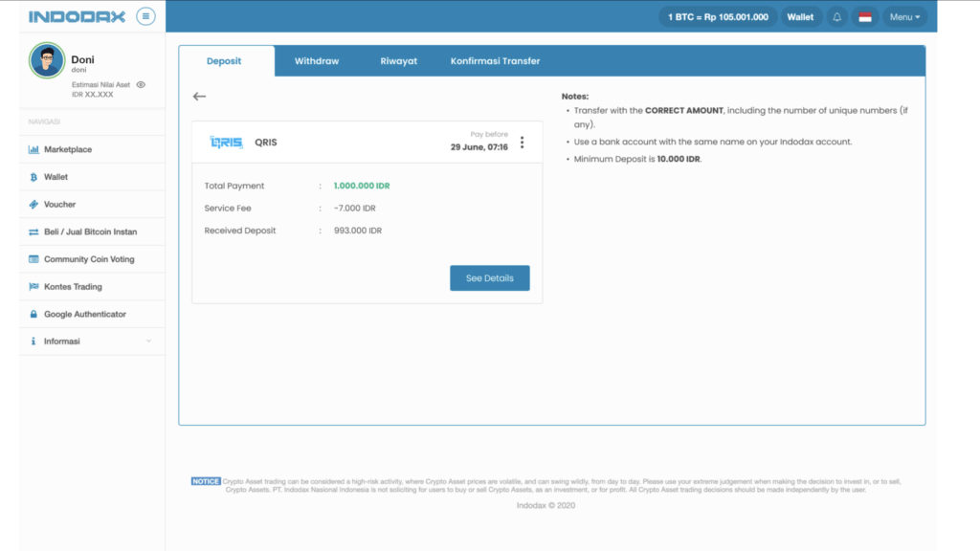Click the Google Authenticator lock icon

point(33,315)
